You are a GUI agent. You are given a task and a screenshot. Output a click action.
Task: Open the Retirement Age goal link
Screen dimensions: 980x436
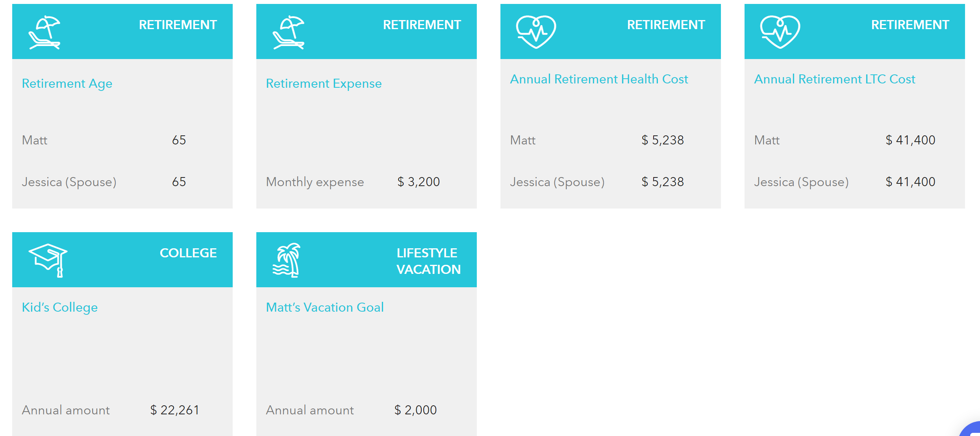(67, 84)
